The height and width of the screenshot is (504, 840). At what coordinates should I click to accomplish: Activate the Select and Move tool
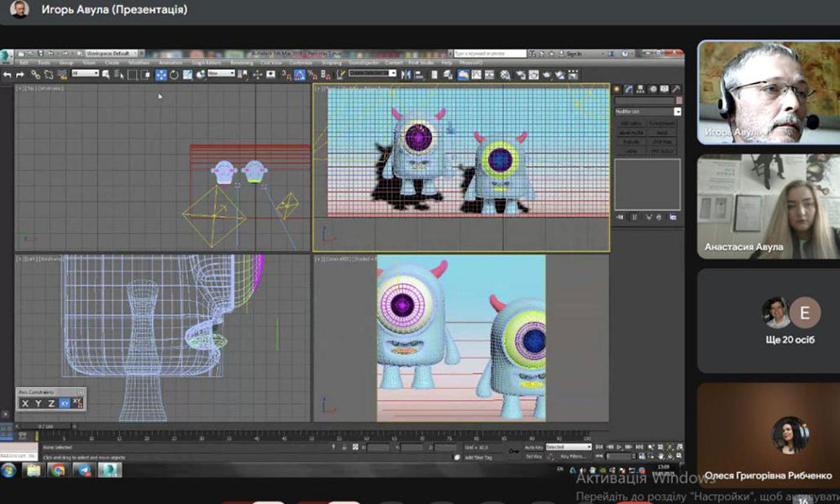point(160,75)
